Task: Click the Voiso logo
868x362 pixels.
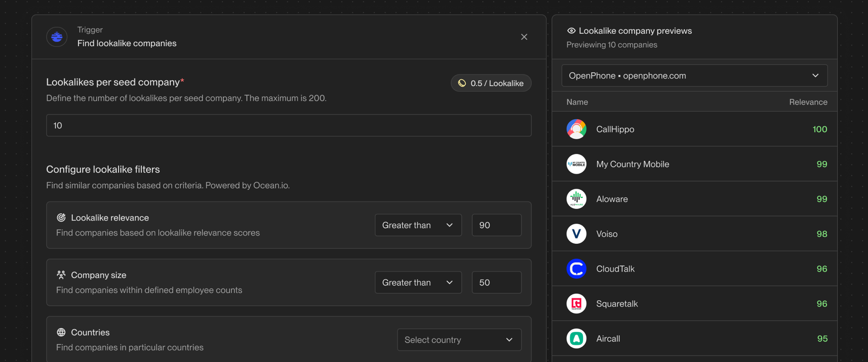Action: 576,234
